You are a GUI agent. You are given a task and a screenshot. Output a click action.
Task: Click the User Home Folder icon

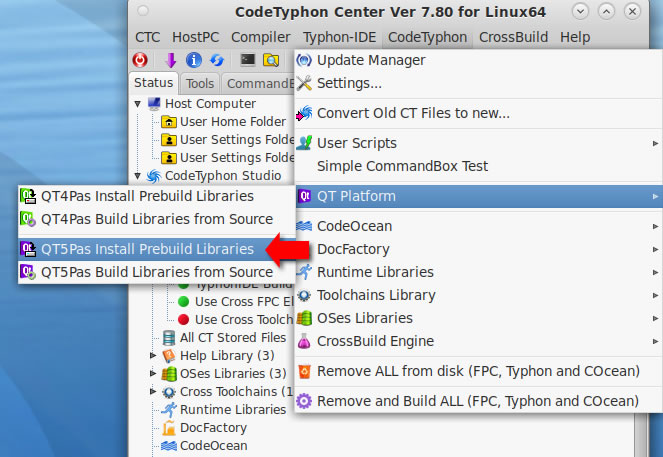pos(169,122)
